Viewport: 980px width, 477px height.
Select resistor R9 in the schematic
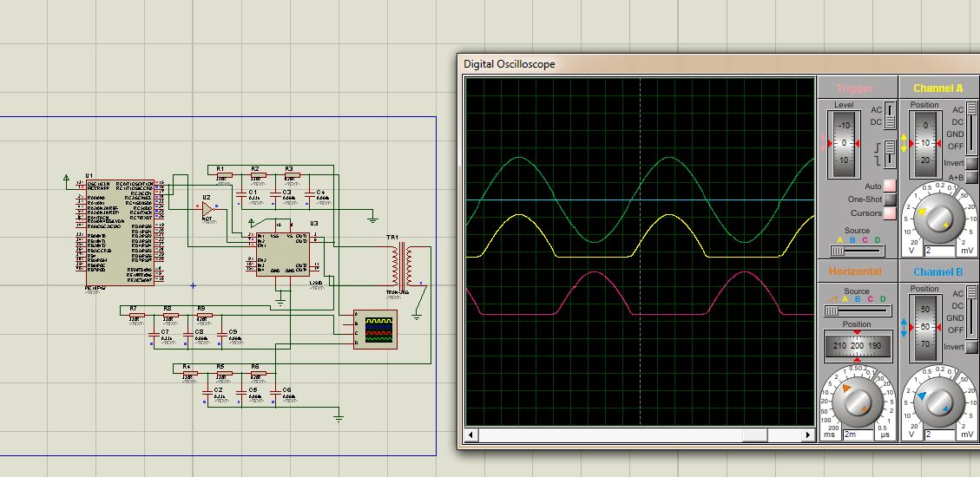(x=204, y=316)
